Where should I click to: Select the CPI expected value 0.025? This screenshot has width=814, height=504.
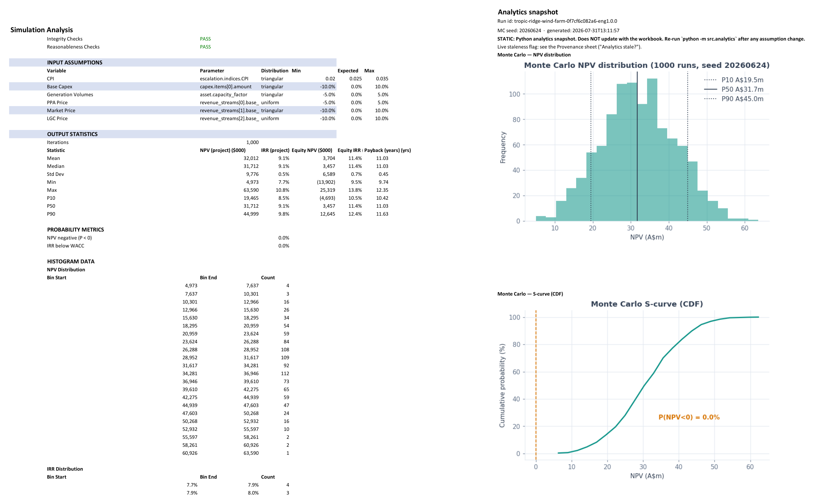[355, 79]
